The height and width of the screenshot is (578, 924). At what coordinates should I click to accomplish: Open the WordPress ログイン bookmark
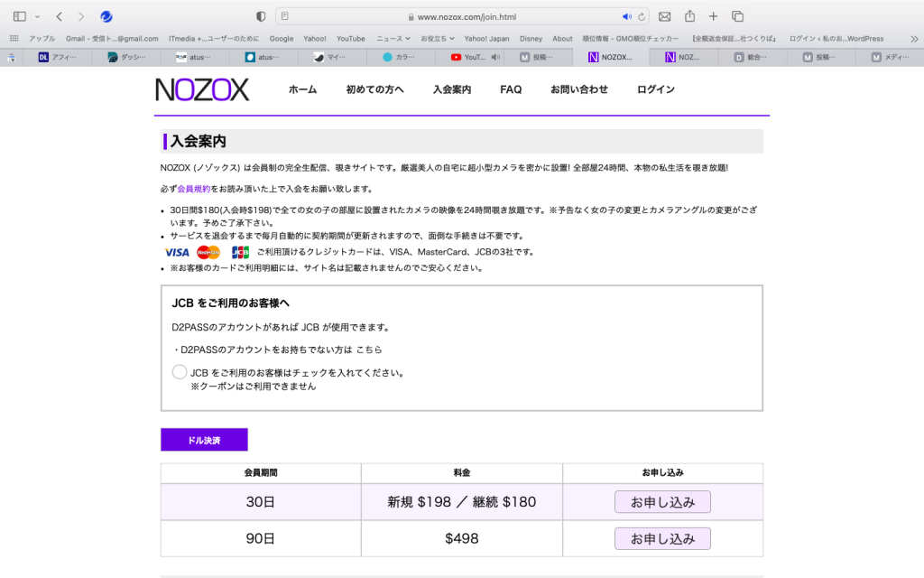tap(836, 38)
